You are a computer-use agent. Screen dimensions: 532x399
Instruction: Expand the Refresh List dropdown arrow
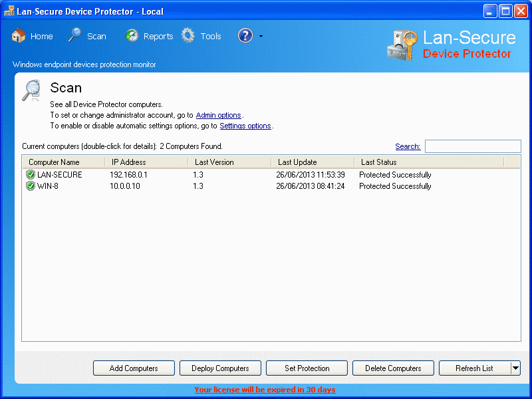tap(516, 368)
